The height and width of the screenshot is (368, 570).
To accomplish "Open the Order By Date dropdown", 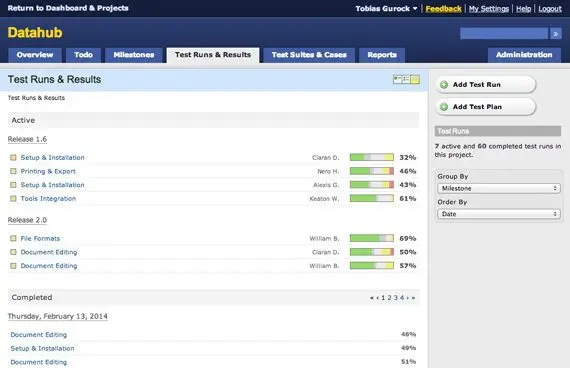I will click(x=499, y=214).
